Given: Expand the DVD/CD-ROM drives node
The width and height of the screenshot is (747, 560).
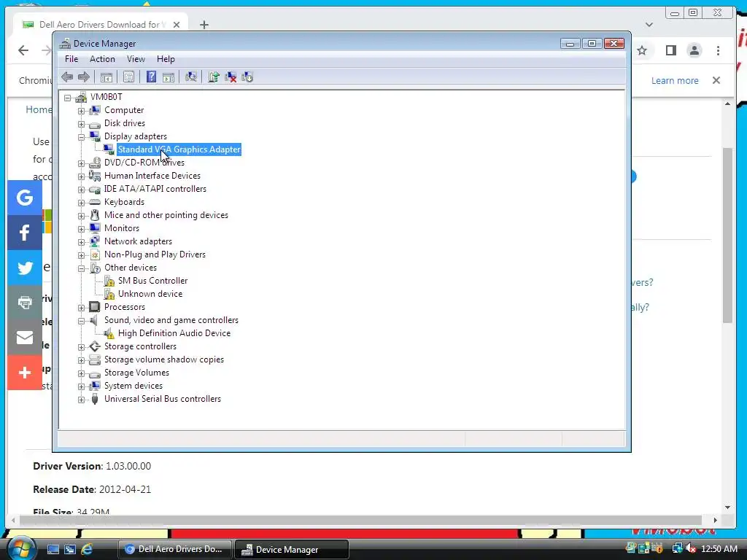Looking at the screenshot, I should pos(82,163).
